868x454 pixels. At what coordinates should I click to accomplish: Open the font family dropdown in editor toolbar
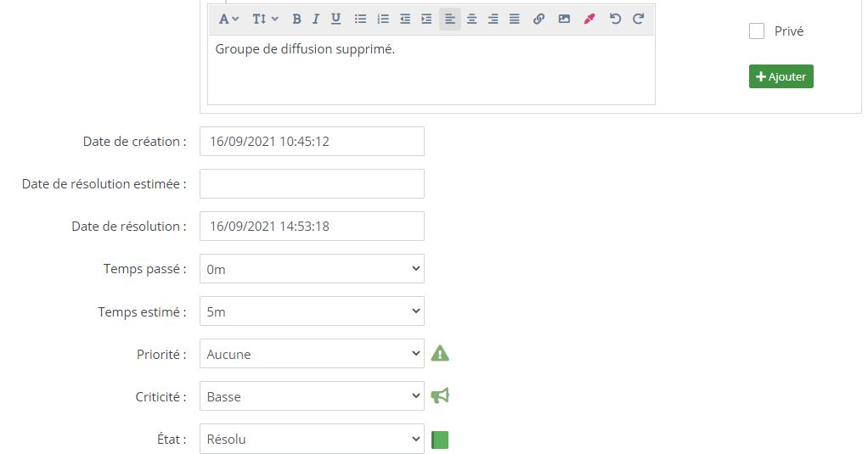228,20
